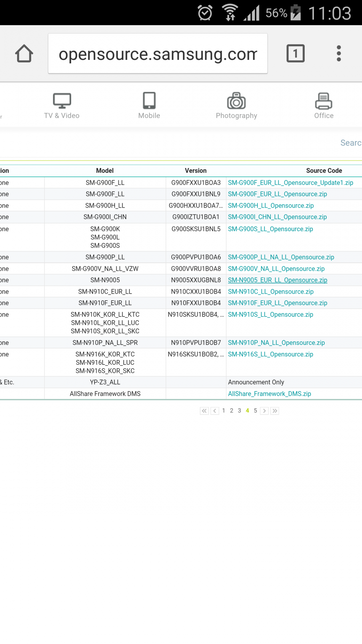Download SM-N9005_EUR_LL_Opensource.zip
Screen dimensions: 362x644
(x=278, y=280)
